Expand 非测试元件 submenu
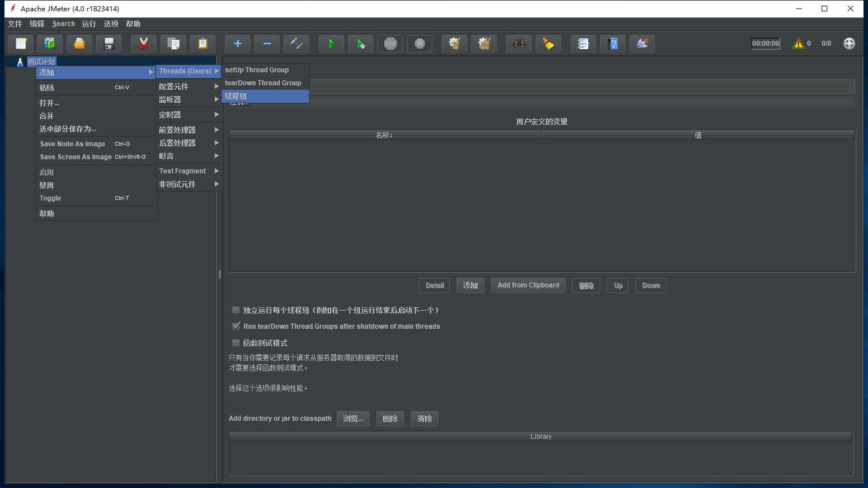 [189, 184]
